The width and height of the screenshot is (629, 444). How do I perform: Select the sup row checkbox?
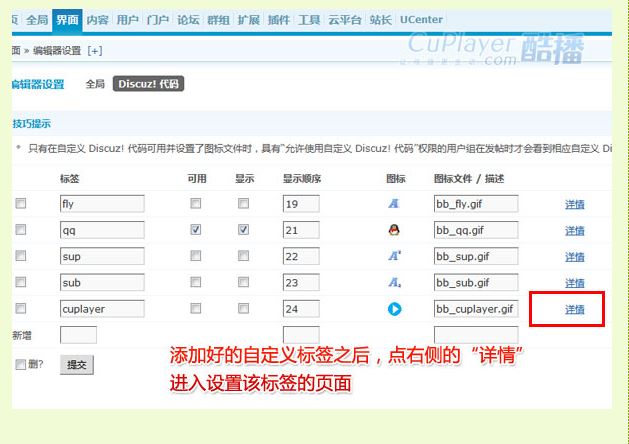tap(20, 256)
